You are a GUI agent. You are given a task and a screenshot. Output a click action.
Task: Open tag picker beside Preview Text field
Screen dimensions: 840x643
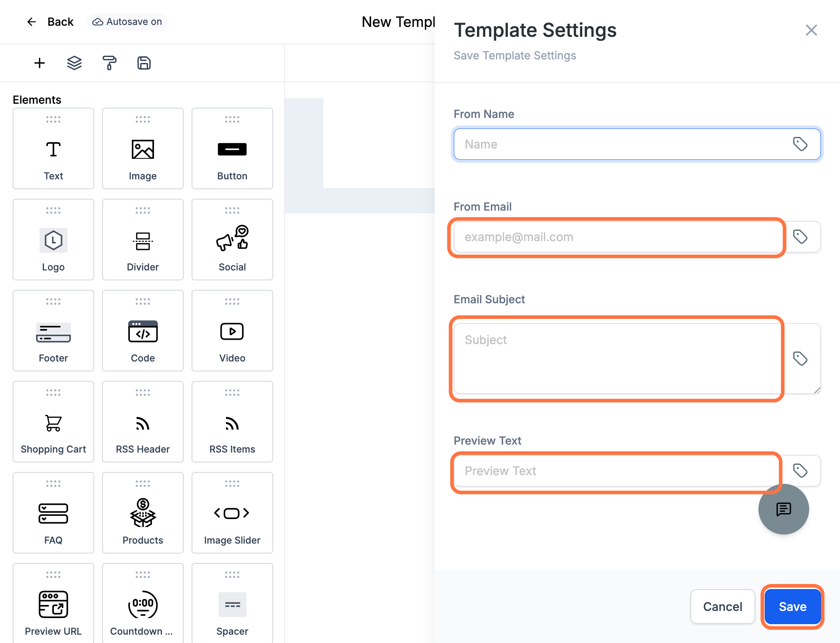click(x=800, y=471)
